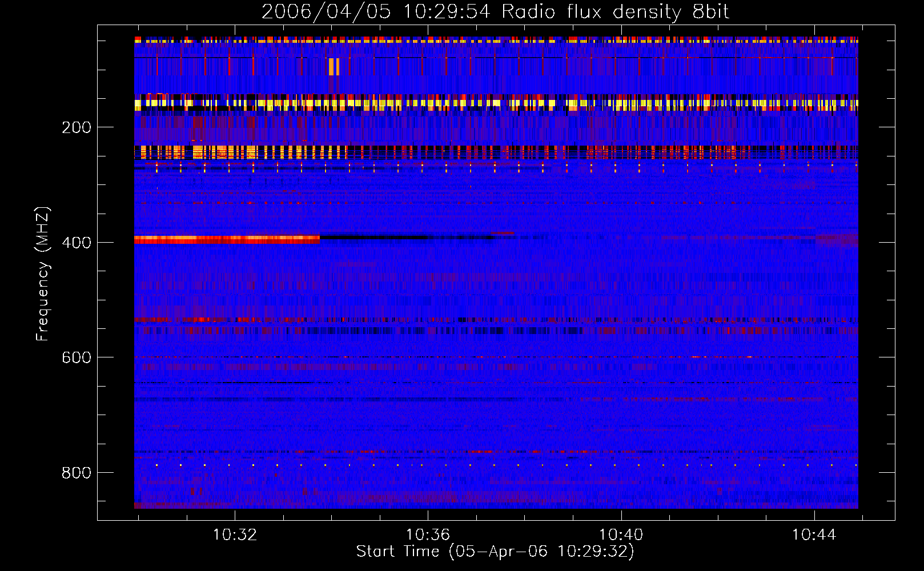The width and height of the screenshot is (924, 571).
Task: Click the 800 frequency tick label
Action: 77,473
